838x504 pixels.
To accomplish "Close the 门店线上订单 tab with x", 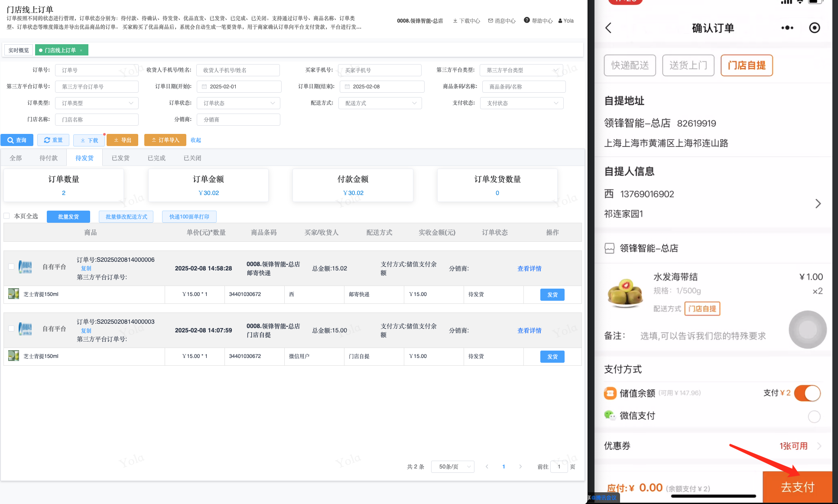I will pyautogui.click(x=81, y=50).
